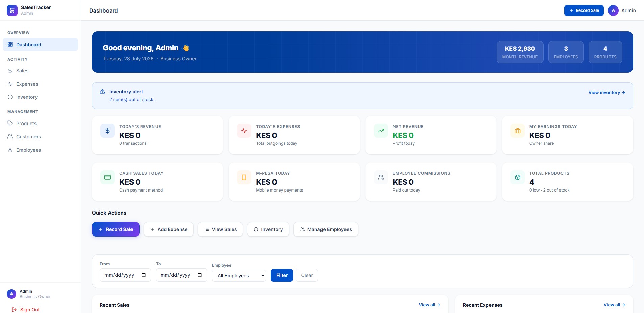Image resolution: width=644 pixels, height=313 pixels.
Task: Click the phone icon in M-Pesa Today card
Action: click(244, 177)
